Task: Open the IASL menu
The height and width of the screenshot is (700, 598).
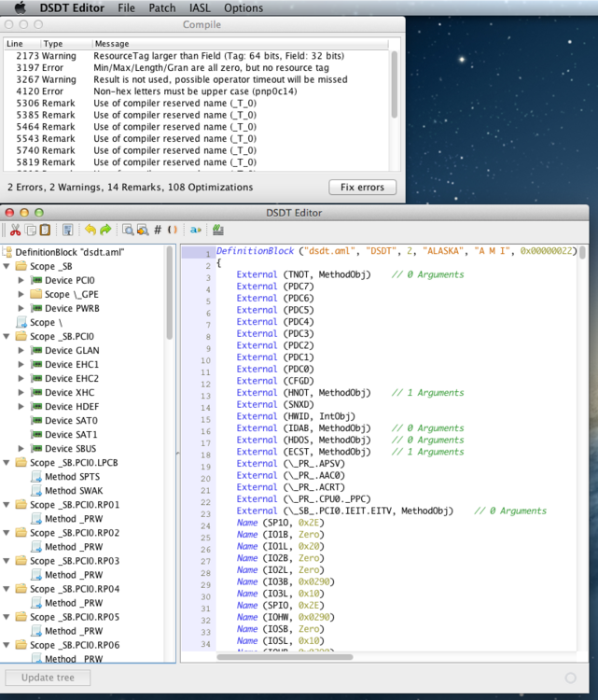Action: point(200,8)
